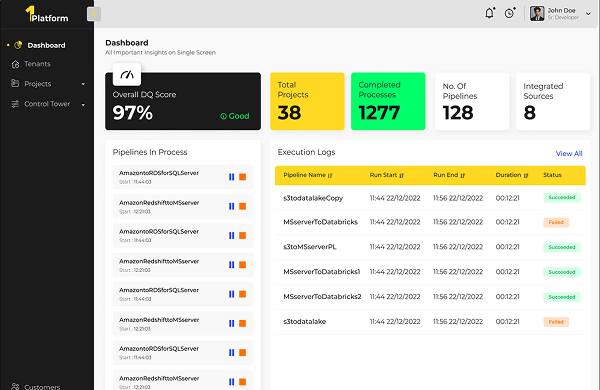Open the Projects menu item
600x390 pixels.
[38, 84]
